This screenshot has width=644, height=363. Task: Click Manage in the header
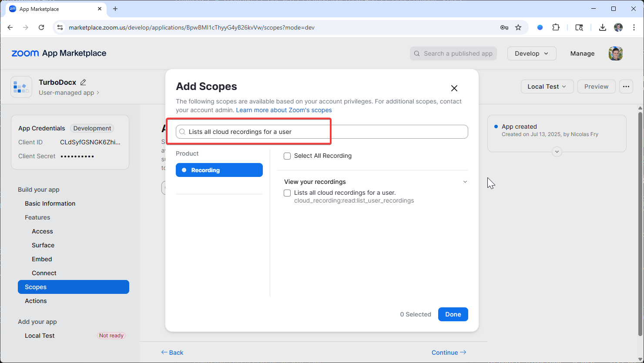(582, 53)
